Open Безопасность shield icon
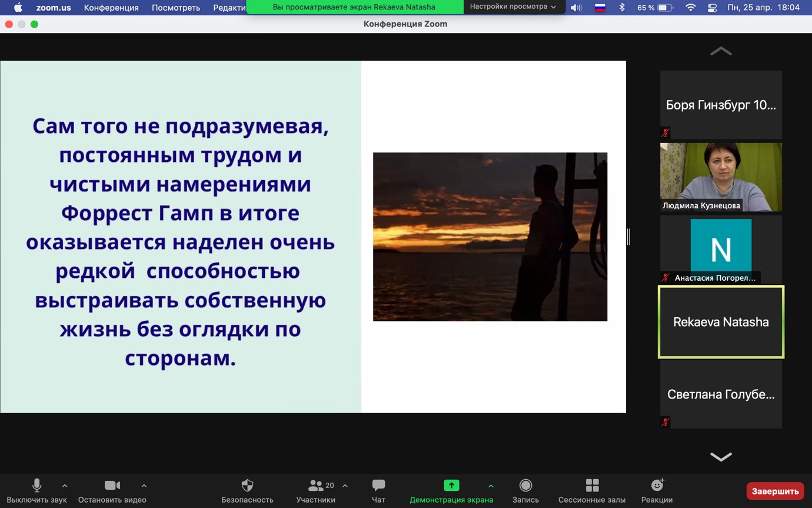Viewport: 812px width, 508px height. 247,486
